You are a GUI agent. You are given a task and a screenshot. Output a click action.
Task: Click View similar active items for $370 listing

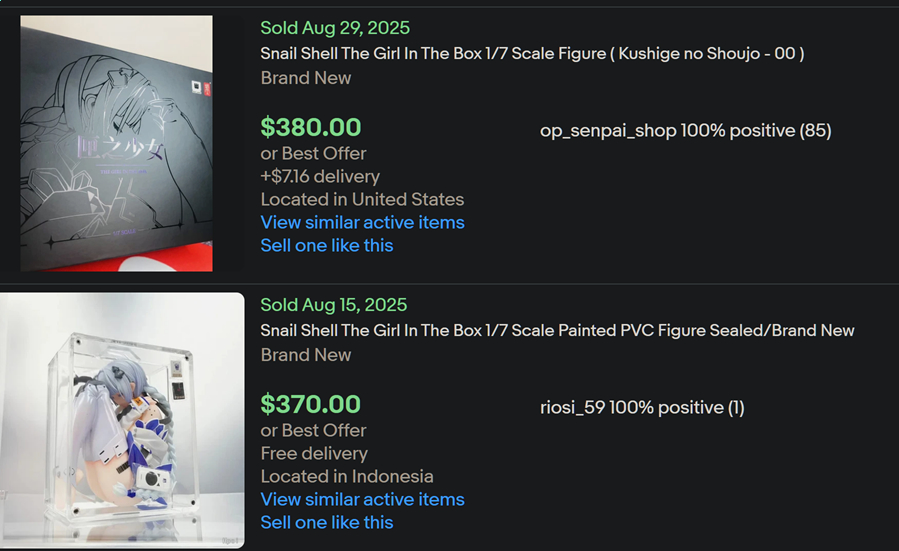(362, 499)
